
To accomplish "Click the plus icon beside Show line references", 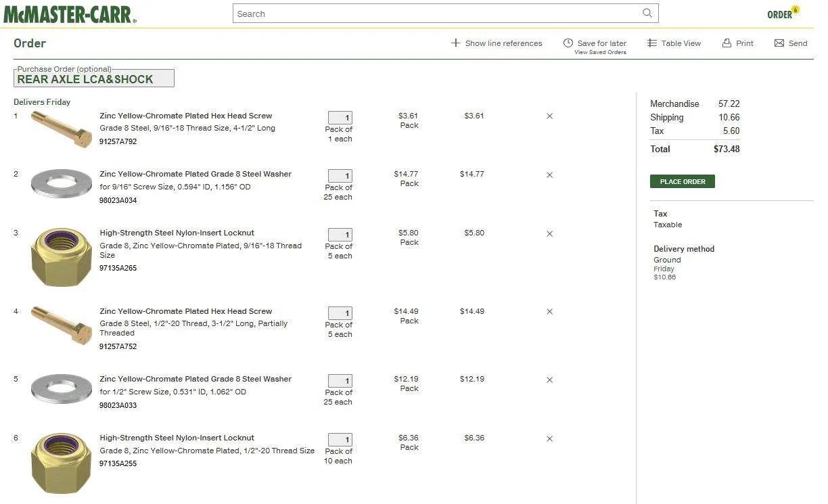I will tap(456, 43).
